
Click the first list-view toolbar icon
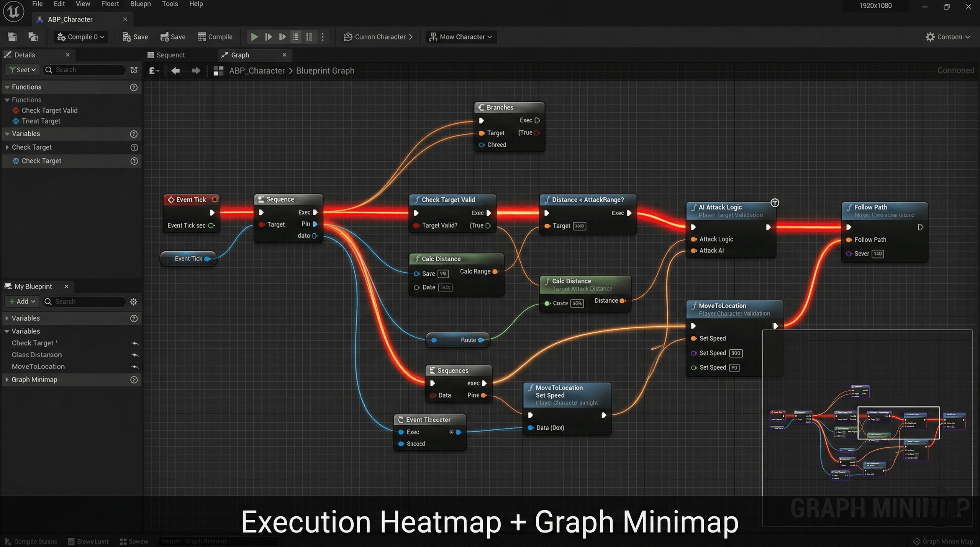click(x=296, y=37)
